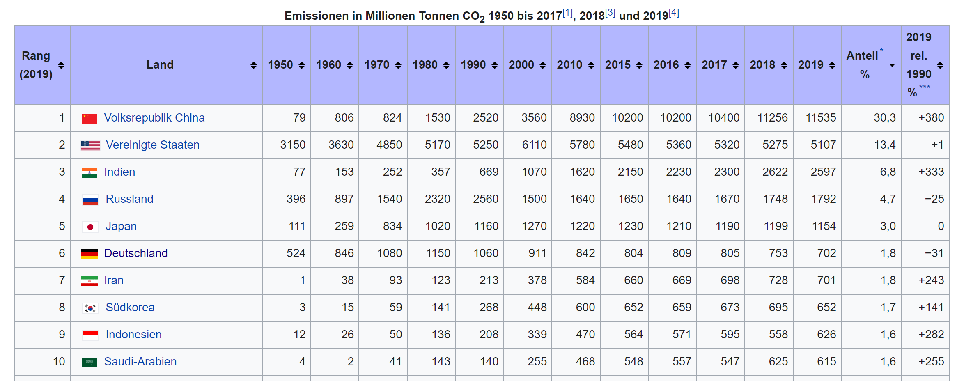This screenshot has height=381, width=980.
Task: Sort by 2017 column arrows
Action: click(736, 65)
